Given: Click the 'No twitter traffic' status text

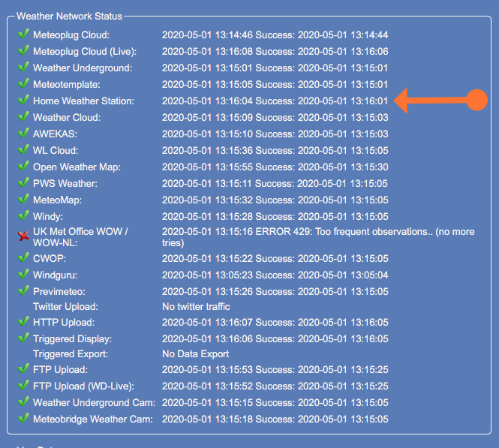Looking at the screenshot, I should [196, 307].
